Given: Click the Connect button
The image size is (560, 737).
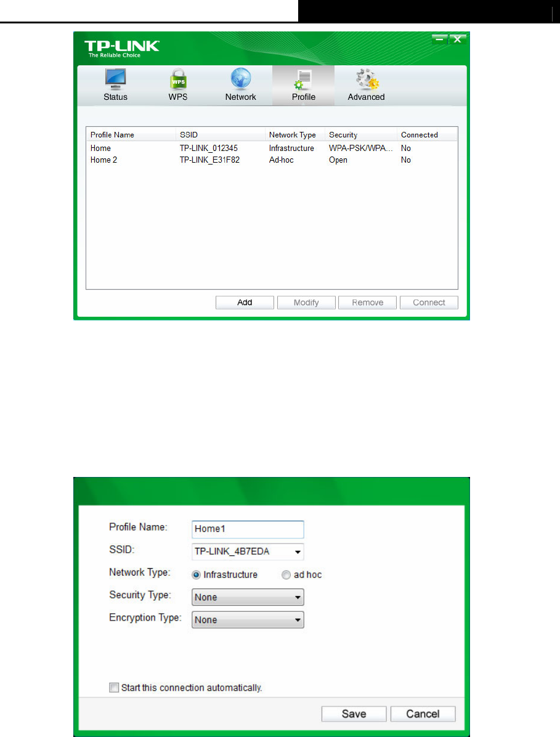Looking at the screenshot, I should pos(429,302).
